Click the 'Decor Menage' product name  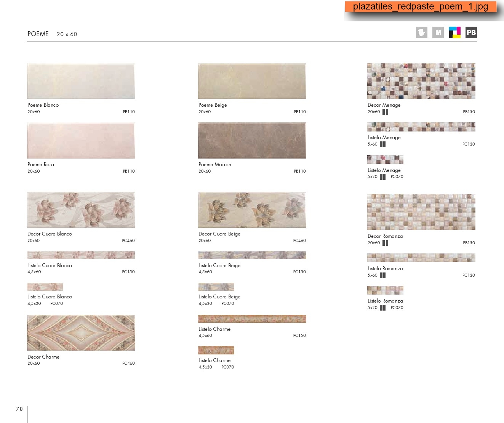384,105
